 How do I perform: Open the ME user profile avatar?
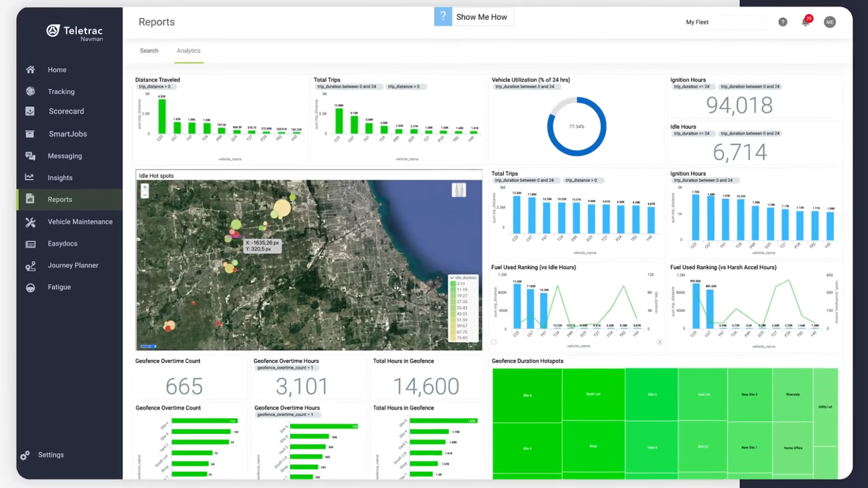(x=830, y=22)
